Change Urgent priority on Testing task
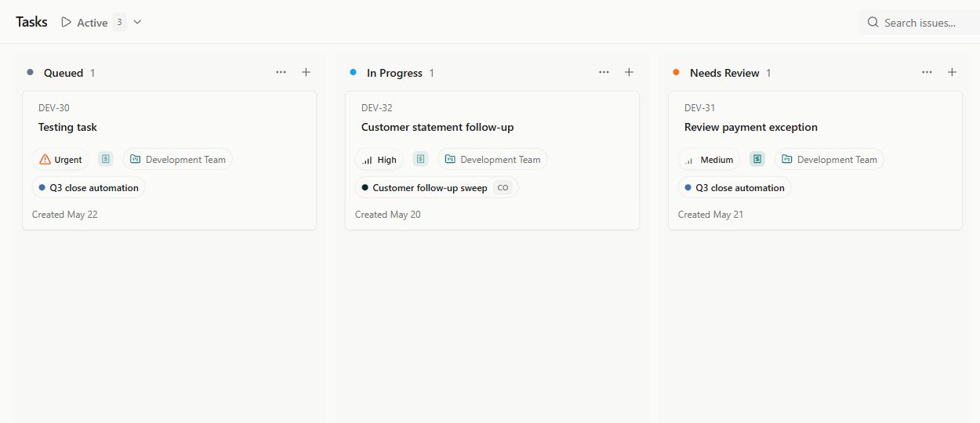 coord(60,160)
